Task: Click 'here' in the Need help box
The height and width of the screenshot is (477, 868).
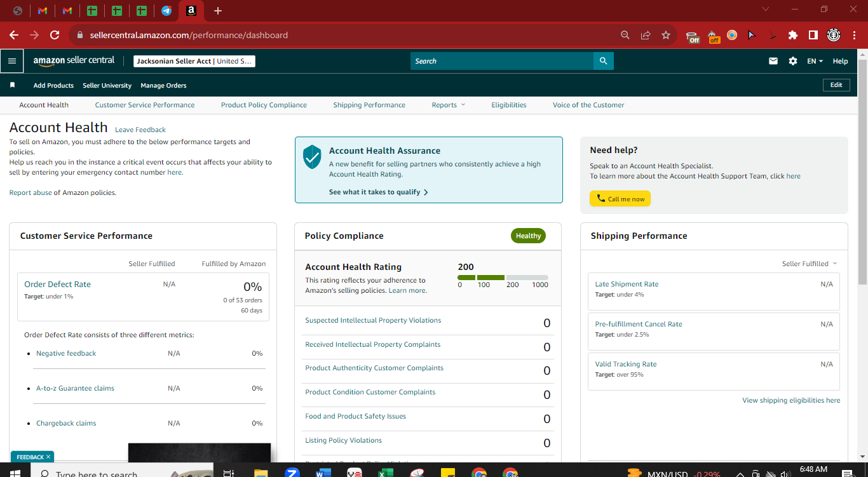Action: pyautogui.click(x=794, y=176)
